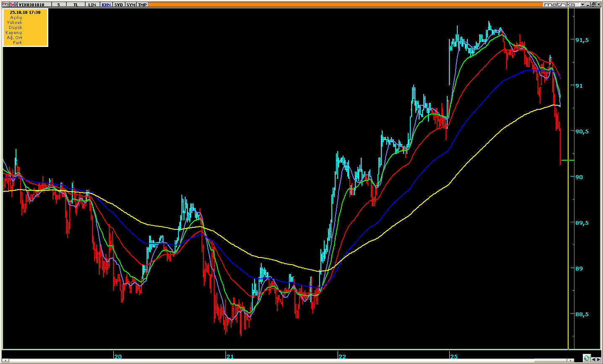Change the period value 5 selector
Viewport: 603px width, 364px height.
(59, 5)
